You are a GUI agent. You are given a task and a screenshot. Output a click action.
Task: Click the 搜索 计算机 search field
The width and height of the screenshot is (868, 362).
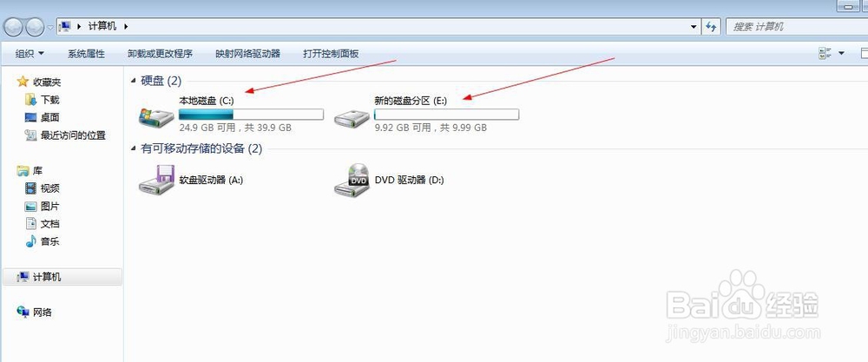[797, 26]
